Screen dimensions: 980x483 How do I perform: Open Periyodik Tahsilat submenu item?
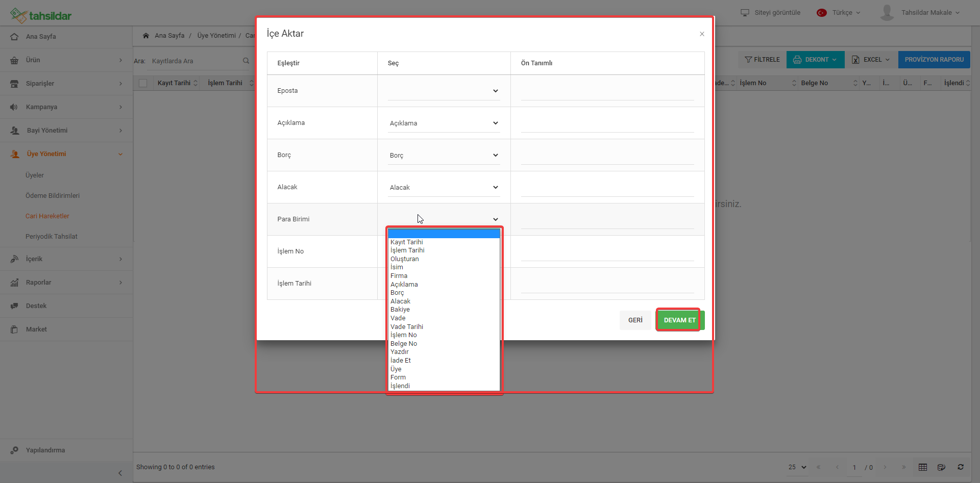click(x=52, y=237)
